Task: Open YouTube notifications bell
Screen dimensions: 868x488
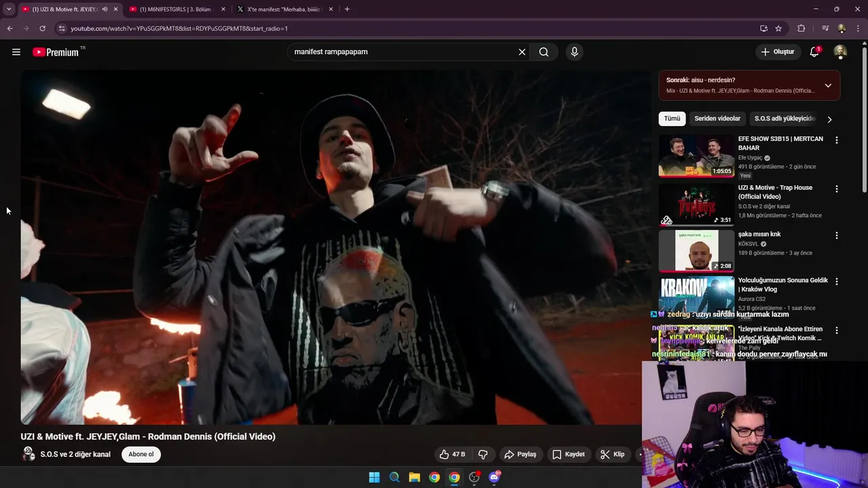Action: coord(815,52)
